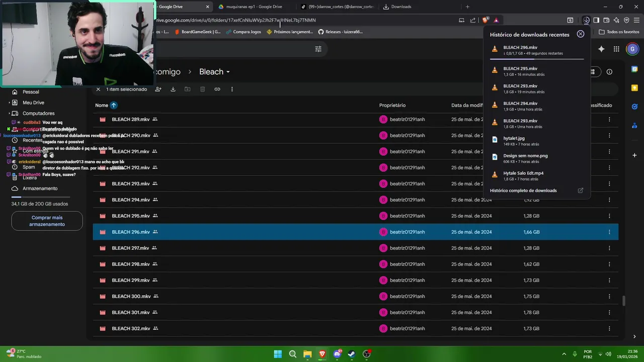Close the recent downloads history popup
This screenshot has width=644, height=362.
pyautogui.click(x=581, y=34)
